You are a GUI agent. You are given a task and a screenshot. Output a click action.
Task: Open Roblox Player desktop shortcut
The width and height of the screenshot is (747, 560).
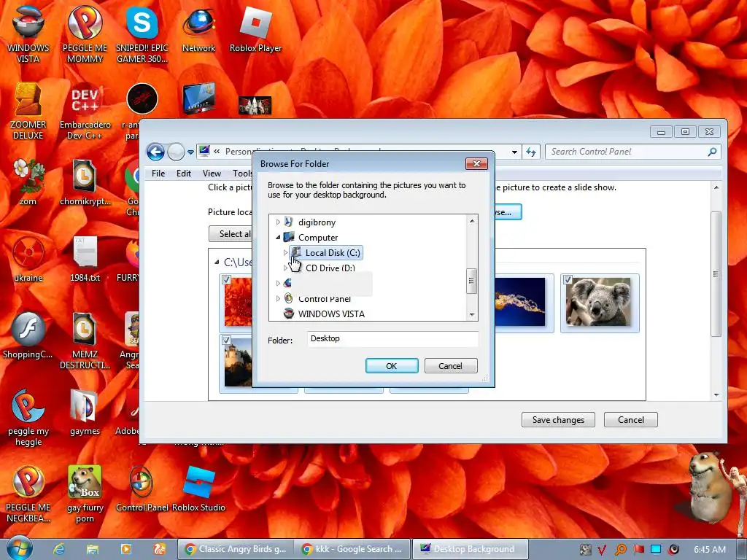pos(255,30)
